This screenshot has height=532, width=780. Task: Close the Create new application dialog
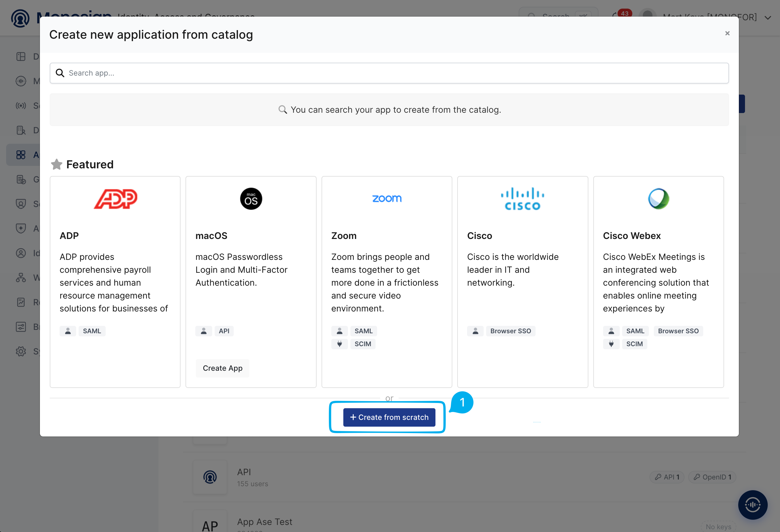[x=727, y=33]
